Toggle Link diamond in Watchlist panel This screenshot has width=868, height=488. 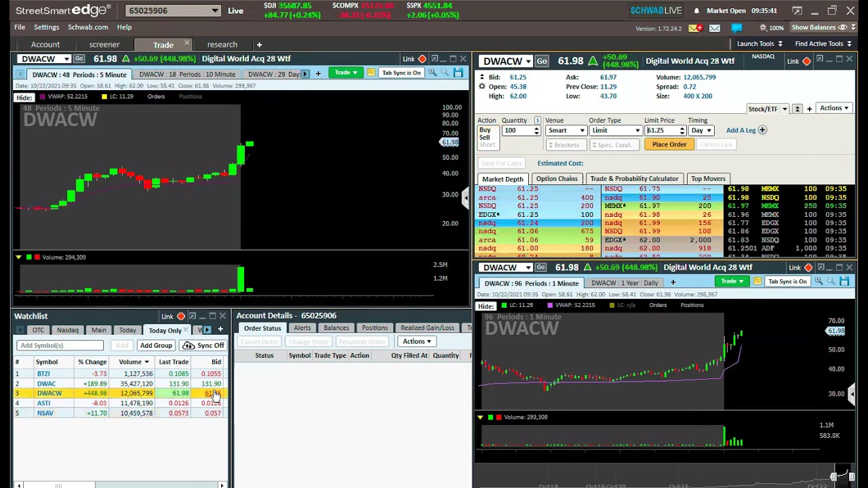[180, 316]
